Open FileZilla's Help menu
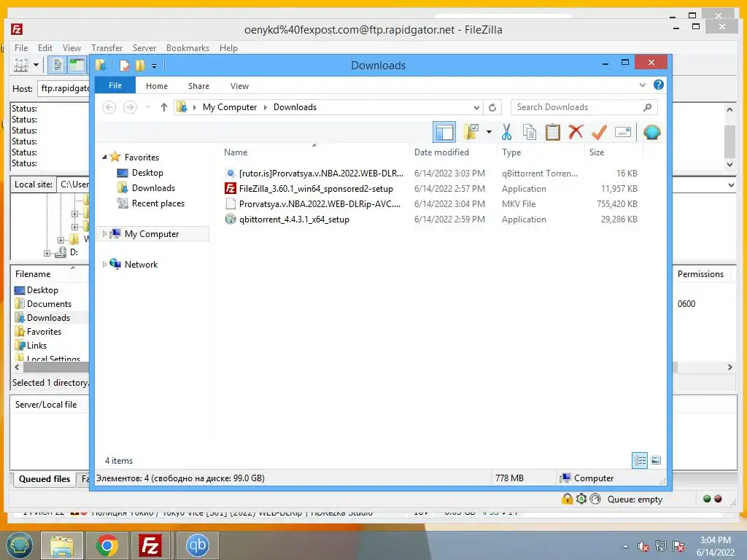 pyautogui.click(x=228, y=48)
